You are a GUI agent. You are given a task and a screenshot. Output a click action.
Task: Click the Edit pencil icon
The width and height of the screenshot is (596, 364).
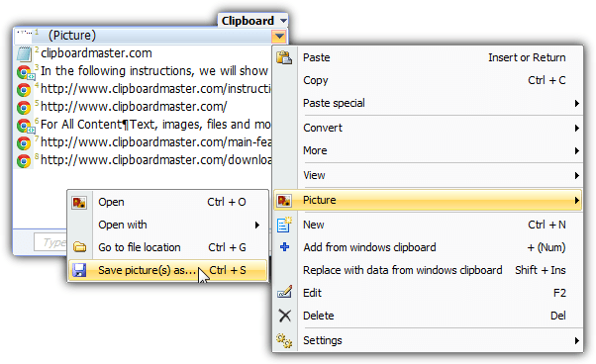(x=284, y=292)
